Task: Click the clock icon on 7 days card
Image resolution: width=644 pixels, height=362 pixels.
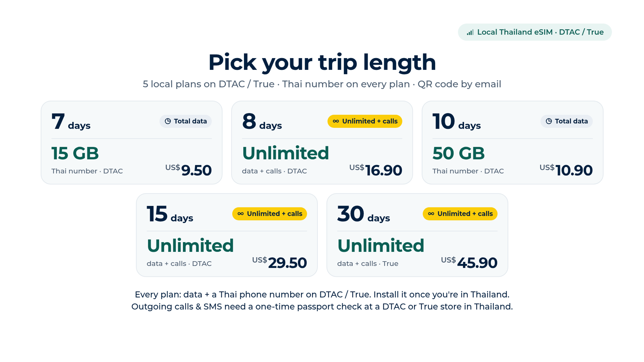Action: pyautogui.click(x=168, y=121)
